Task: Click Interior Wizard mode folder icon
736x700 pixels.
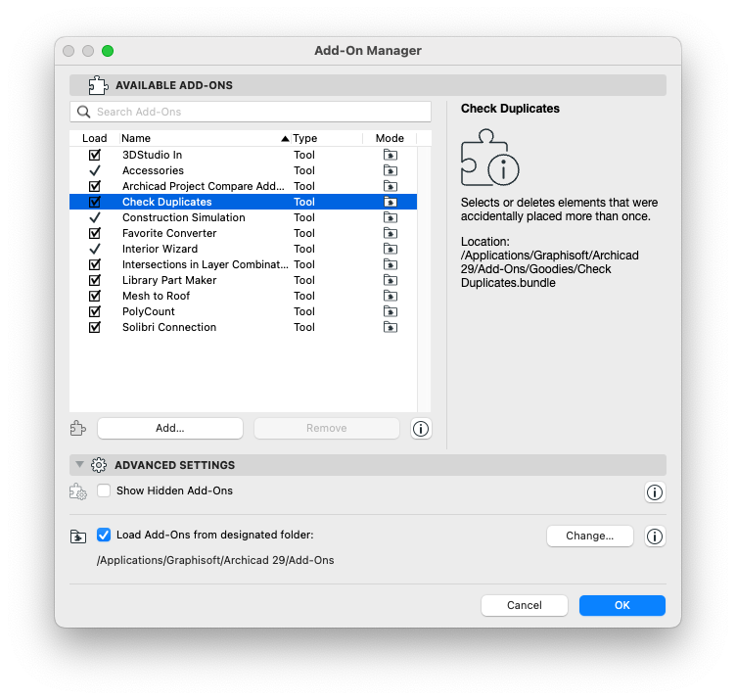Action: coord(391,249)
